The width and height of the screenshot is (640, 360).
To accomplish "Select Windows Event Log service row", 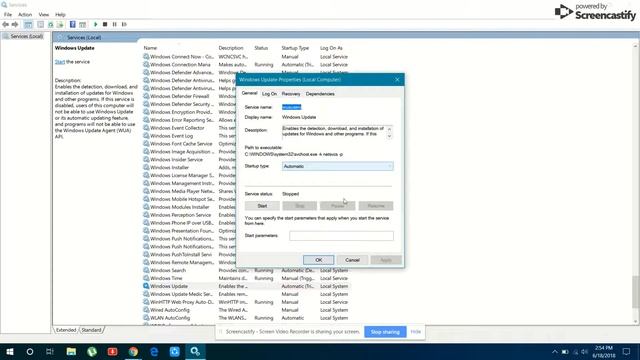I will [x=189, y=136].
